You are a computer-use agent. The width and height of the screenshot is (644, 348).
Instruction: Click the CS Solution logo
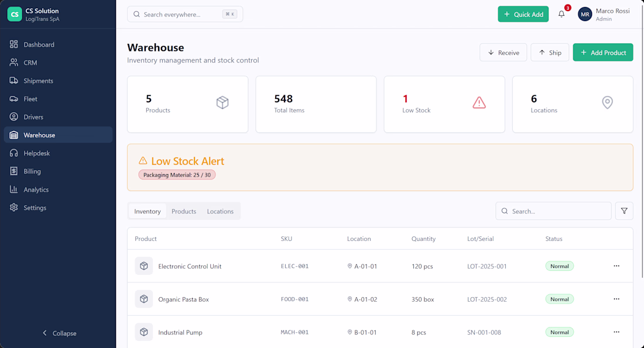coord(15,14)
